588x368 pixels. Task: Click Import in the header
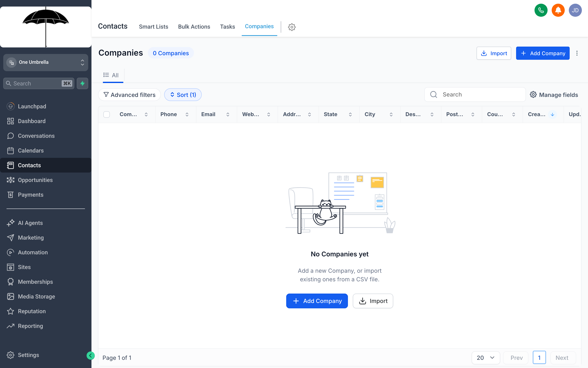[494, 53]
